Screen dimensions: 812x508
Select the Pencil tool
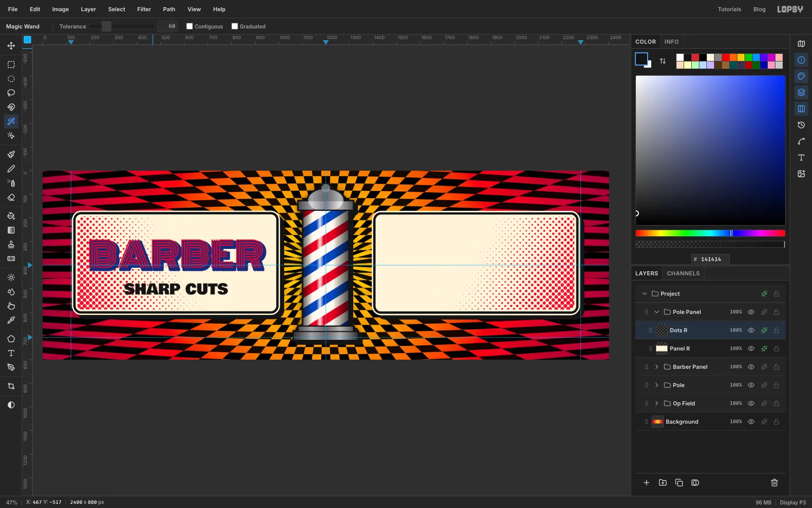11,169
